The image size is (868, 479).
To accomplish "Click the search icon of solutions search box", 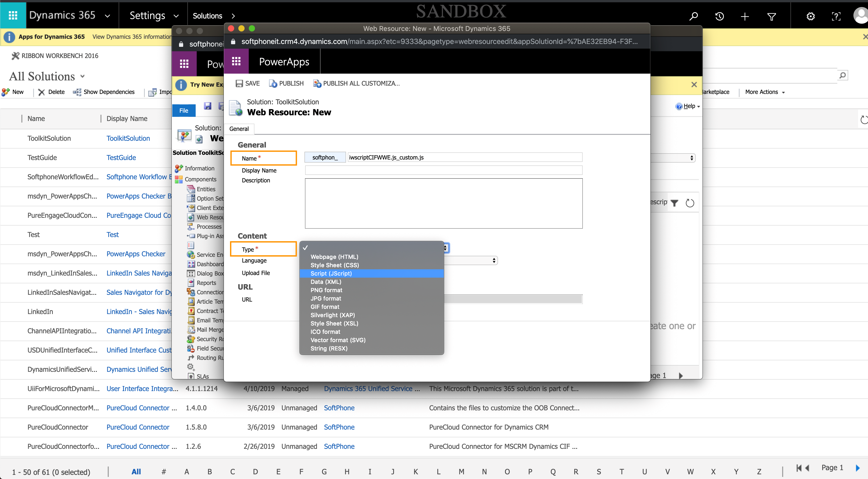I will (x=843, y=75).
